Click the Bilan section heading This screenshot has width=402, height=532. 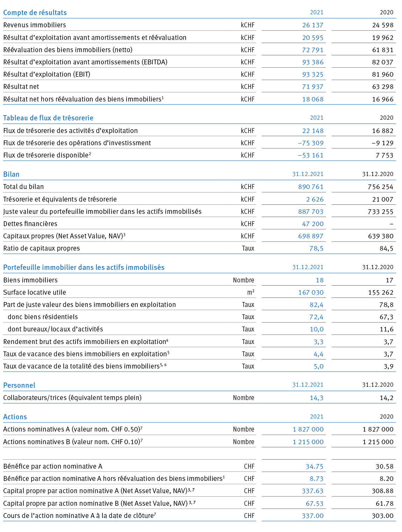[x=11, y=174]
